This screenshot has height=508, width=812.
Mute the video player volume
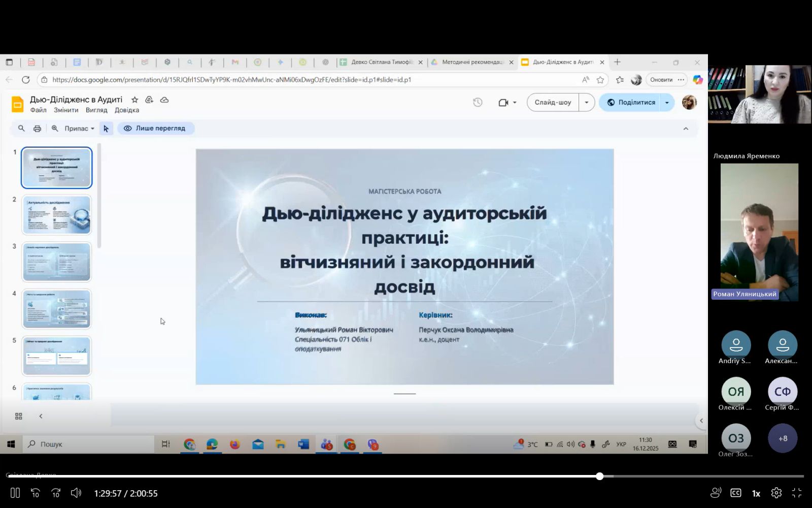pos(76,493)
